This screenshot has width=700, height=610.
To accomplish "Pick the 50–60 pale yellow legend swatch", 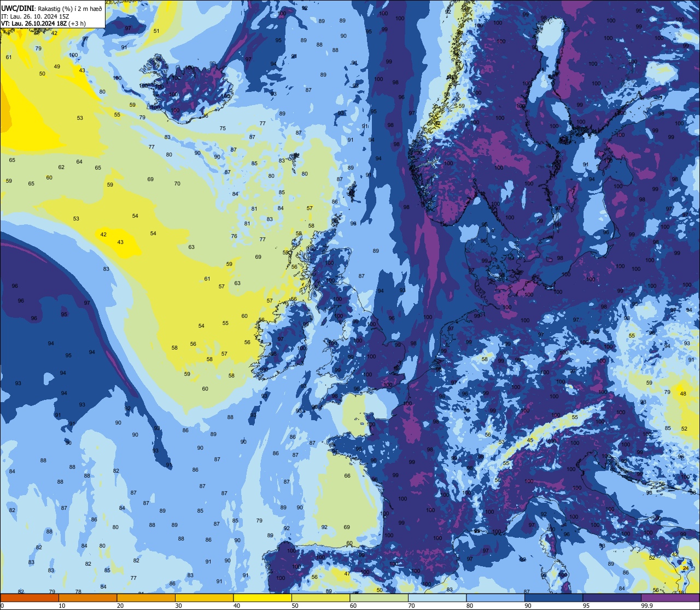I will [320, 597].
